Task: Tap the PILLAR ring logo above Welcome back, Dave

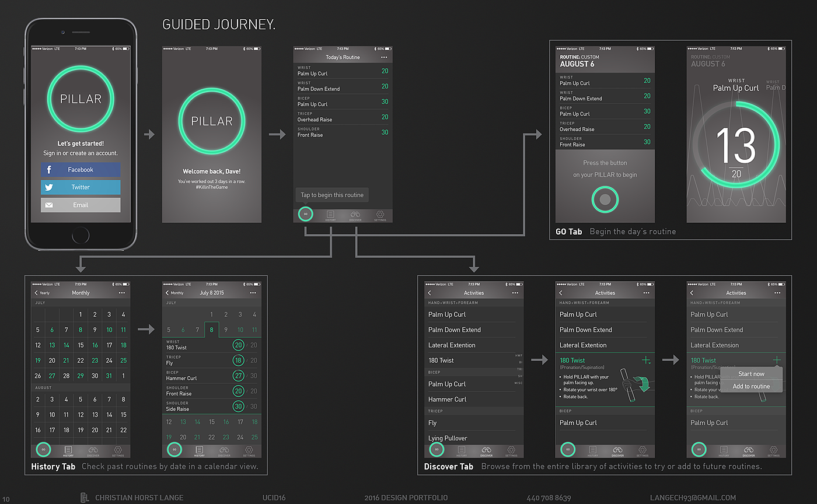Action: click(x=212, y=121)
